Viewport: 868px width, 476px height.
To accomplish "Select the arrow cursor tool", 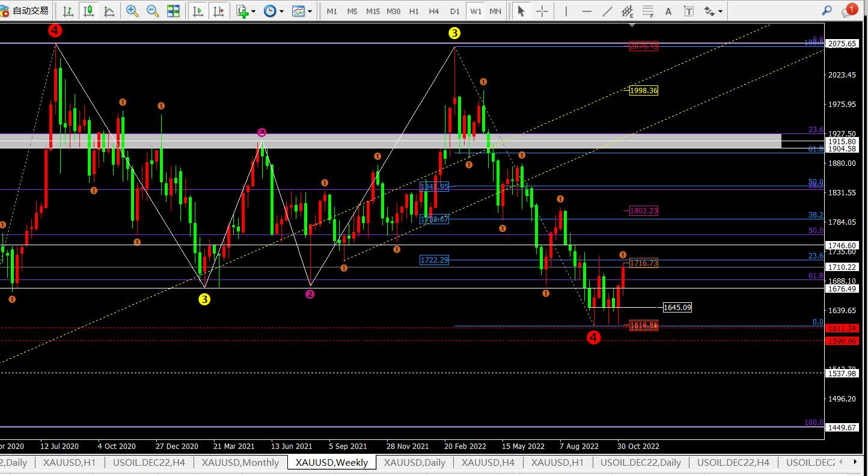I will (x=521, y=11).
